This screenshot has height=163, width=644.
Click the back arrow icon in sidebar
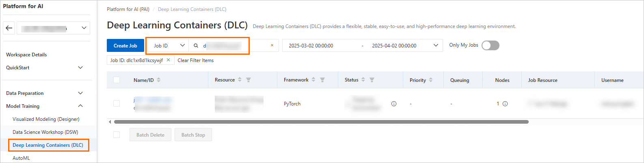click(9, 28)
